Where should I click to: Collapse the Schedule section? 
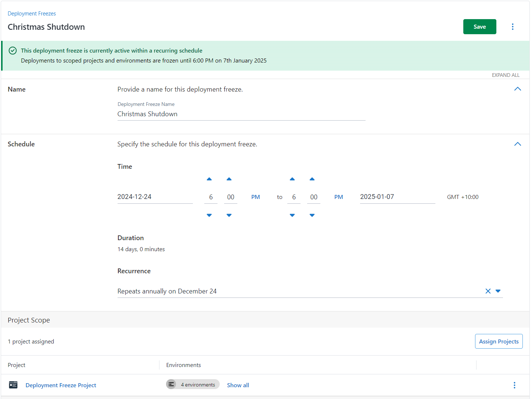(x=518, y=144)
